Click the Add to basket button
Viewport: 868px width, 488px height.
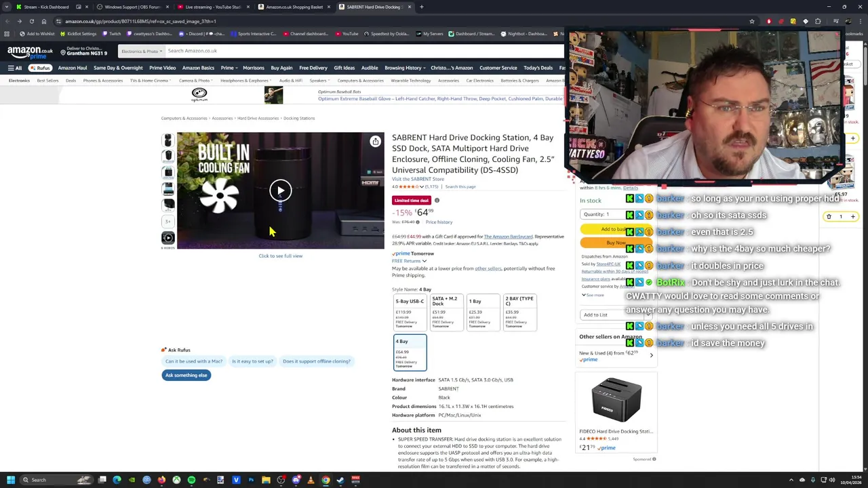(615, 229)
